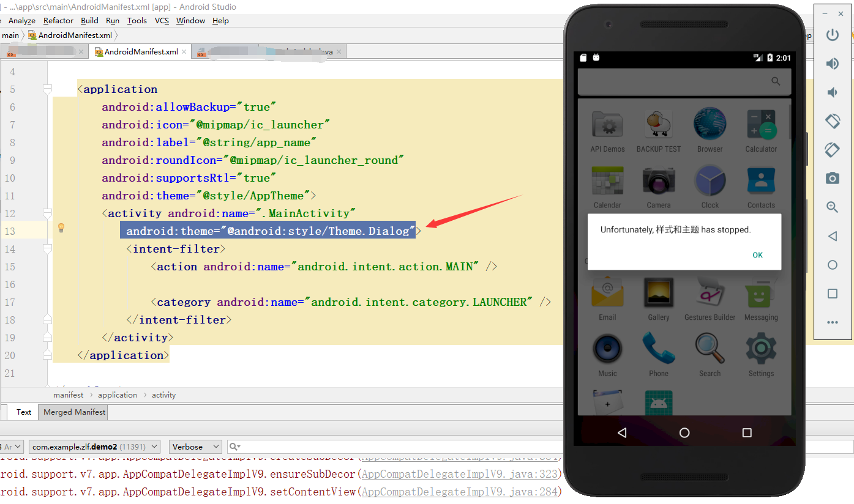Take a screenshot with the emulator camera icon
Viewport: 854px width, 504px height.
(833, 178)
